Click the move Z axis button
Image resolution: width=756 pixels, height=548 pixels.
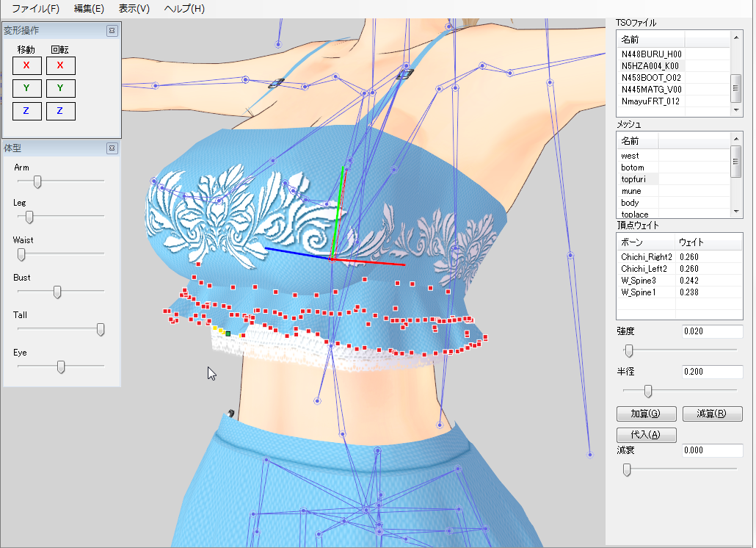click(26, 112)
